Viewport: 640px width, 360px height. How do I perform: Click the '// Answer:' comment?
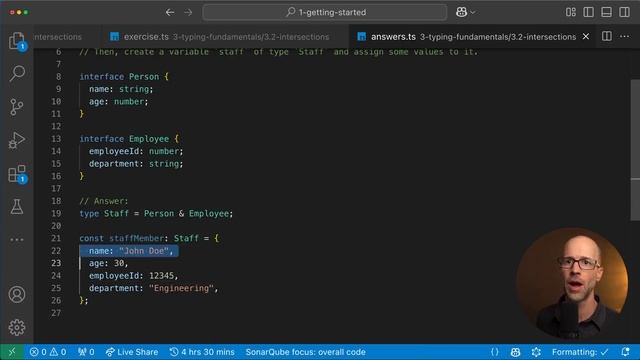pyautogui.click(x=104, y=201)
